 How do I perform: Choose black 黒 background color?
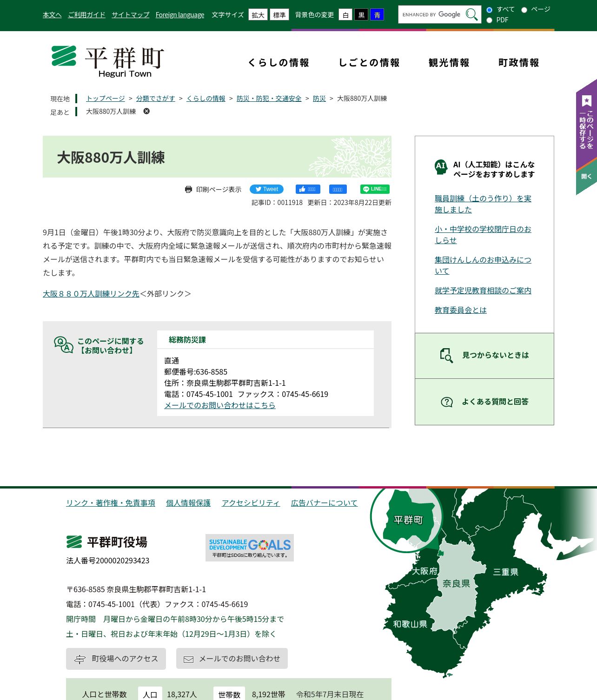point(361,15)
